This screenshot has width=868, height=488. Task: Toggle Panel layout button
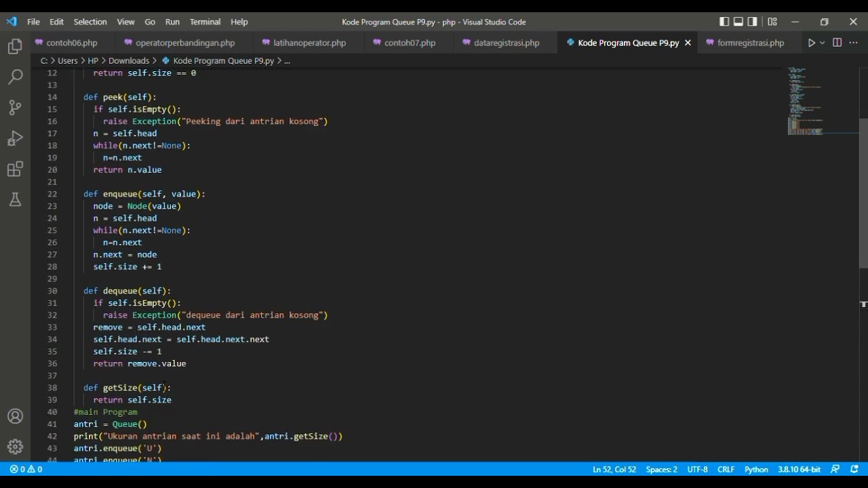[x=738, y=22]
